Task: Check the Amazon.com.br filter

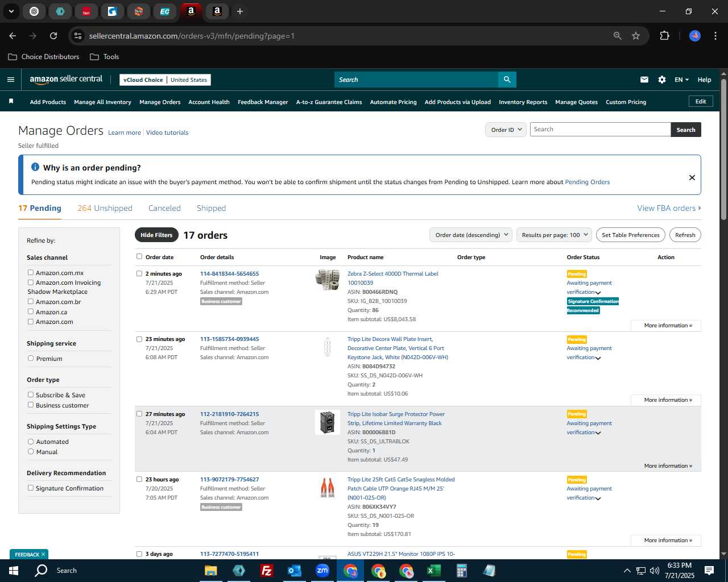Action: coord(31,302)
